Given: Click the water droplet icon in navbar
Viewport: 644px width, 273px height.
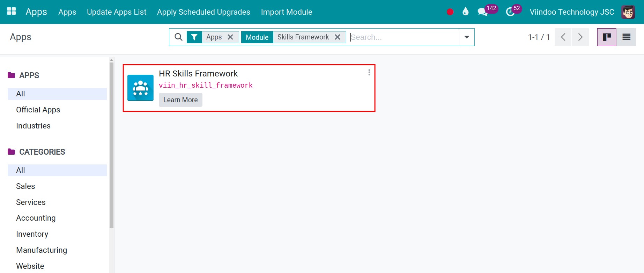Looking at the screenshot, I should tap(465, 12).
